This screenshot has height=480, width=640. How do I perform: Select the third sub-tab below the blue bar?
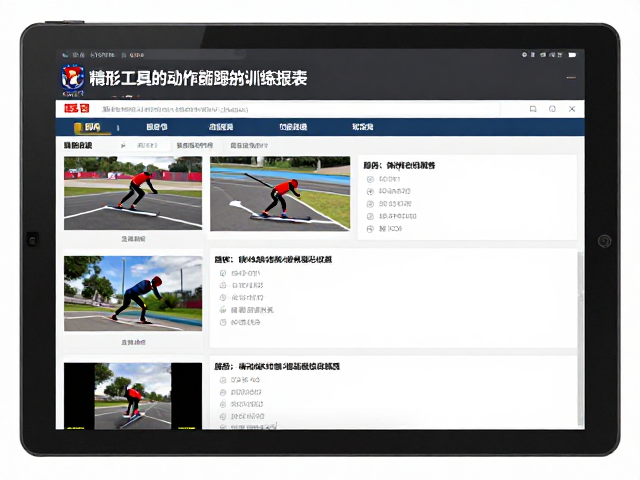click(x=195, y=145)
